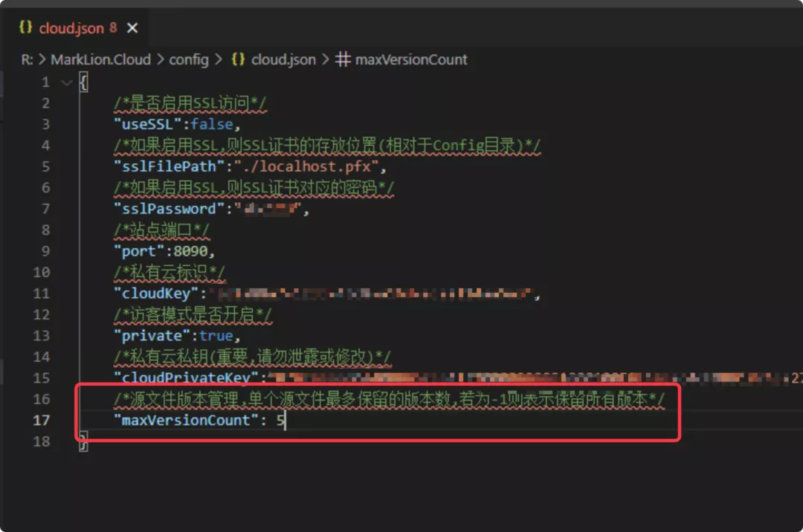Place cursor after maxVersionCount value 5

coord(286,421)
